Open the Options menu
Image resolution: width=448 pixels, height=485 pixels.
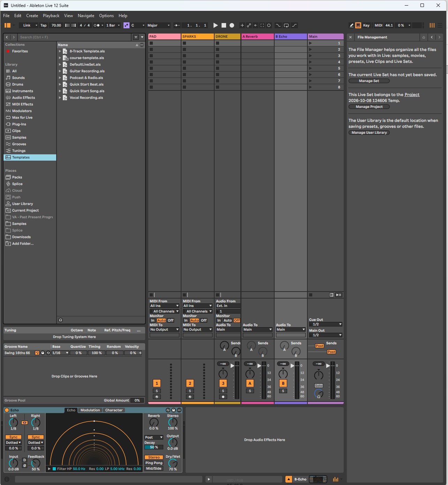[106, 16]
